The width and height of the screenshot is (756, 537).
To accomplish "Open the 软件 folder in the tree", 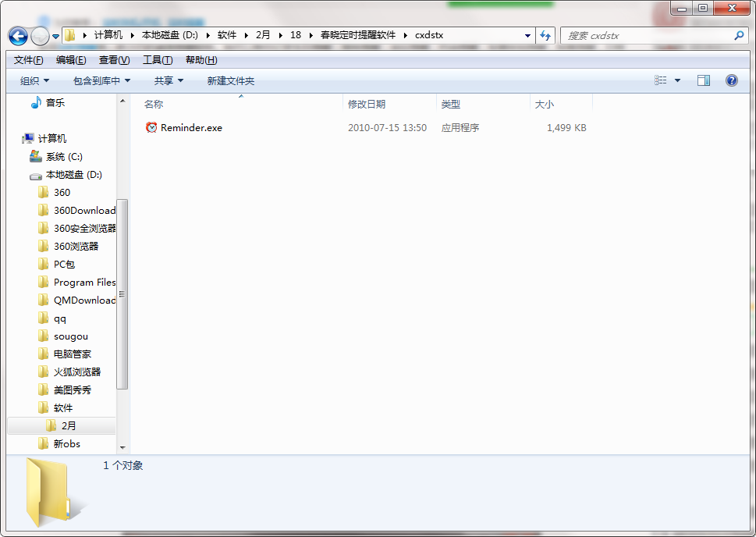I will [x=62, y=407].
